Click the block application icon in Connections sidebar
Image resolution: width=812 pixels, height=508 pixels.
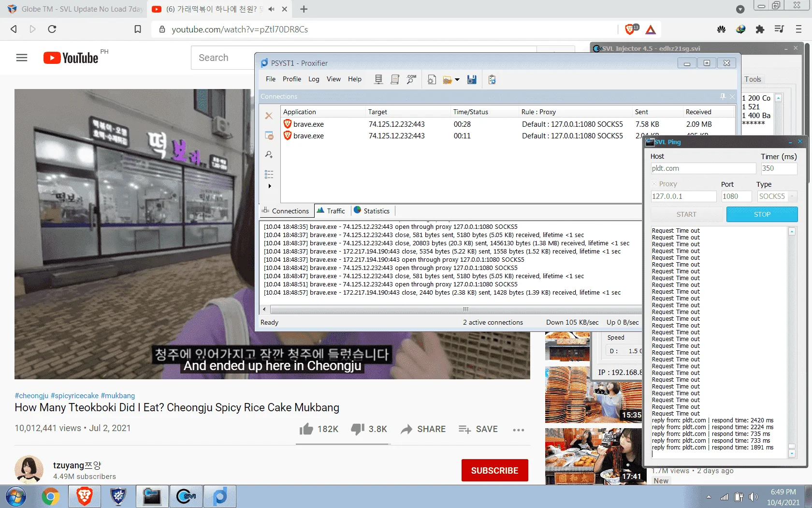pyautogui.click(x=269, y=135)
